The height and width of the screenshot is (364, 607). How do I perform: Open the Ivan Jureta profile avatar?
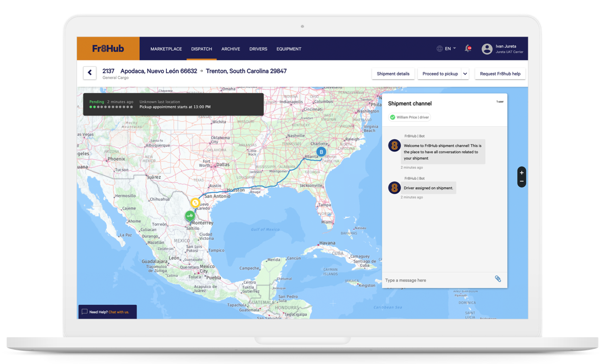tap(487, 48)
